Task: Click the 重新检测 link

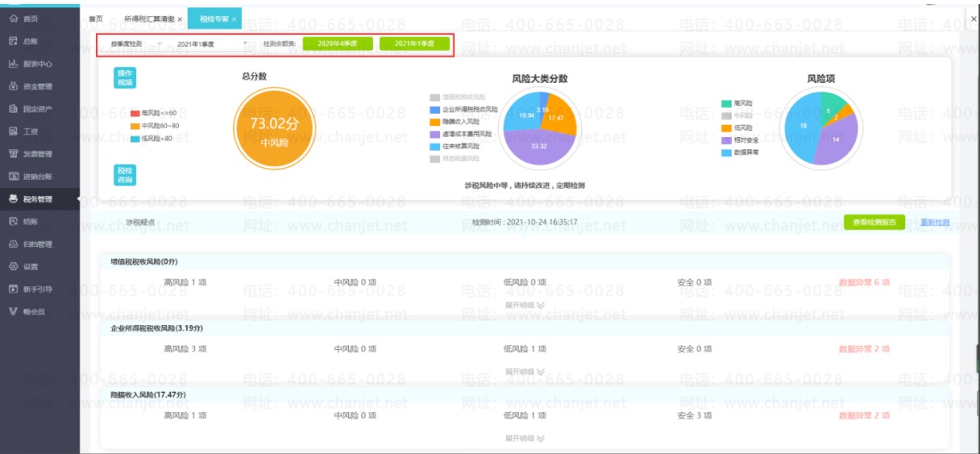Action: (x=935, y=222)
